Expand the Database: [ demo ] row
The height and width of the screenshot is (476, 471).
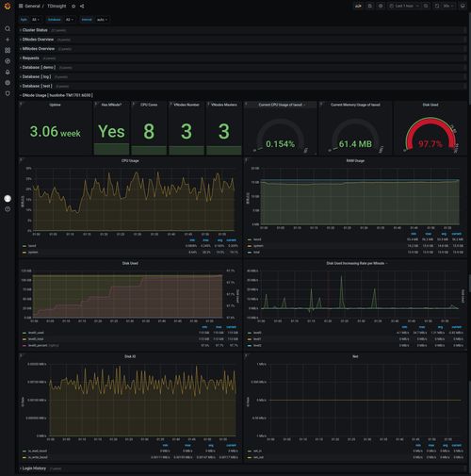pos(39,67)
